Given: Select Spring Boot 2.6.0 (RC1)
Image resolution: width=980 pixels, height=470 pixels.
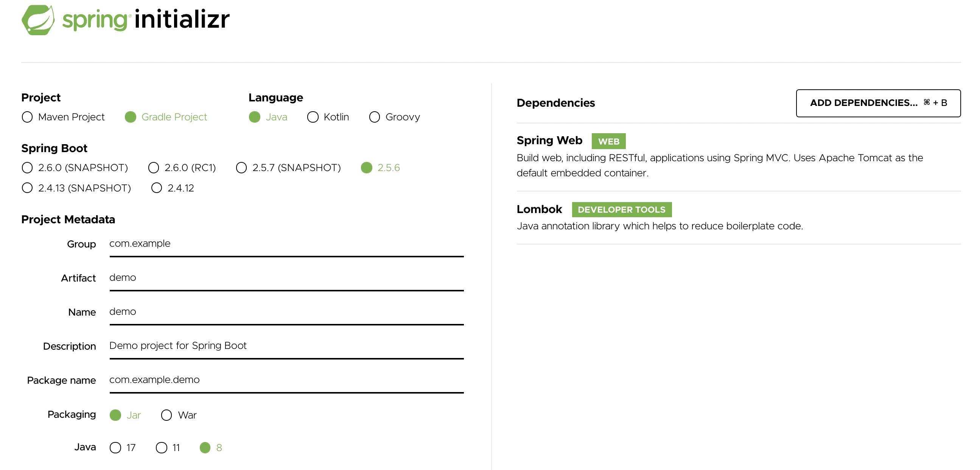Looking at the screenshot, I should click(x=154, y=168).
